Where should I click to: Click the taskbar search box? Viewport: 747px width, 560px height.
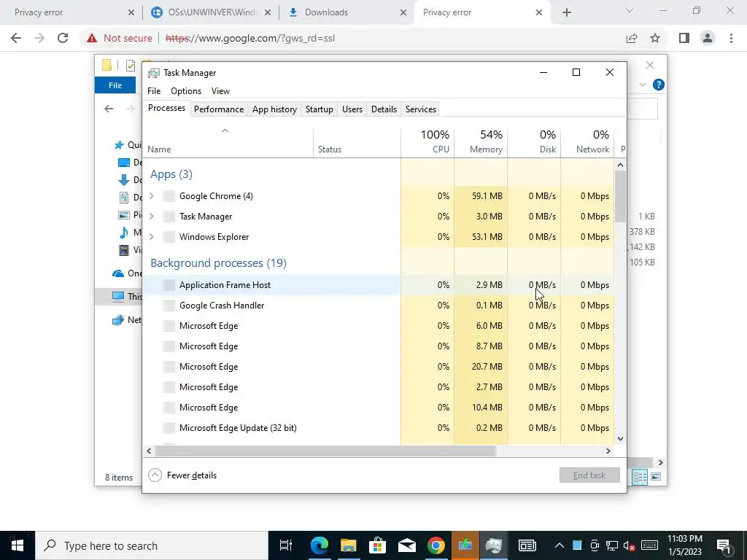(x=152, y=545)
